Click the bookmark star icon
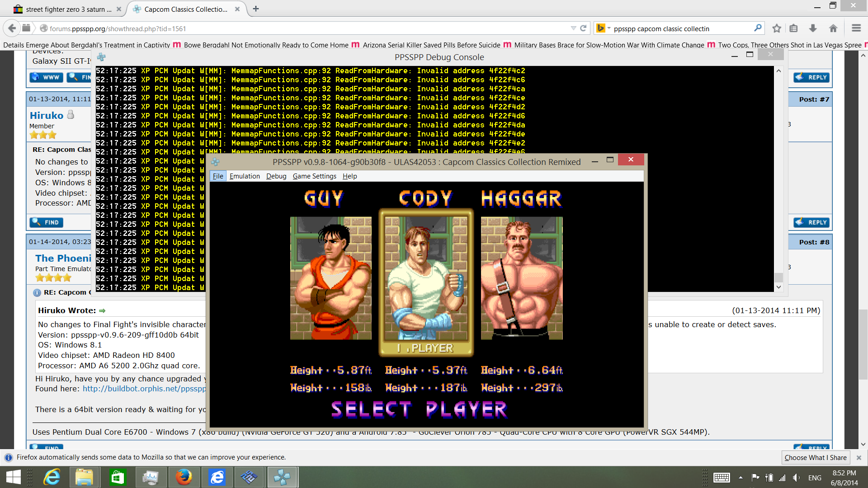 [777, 28]
